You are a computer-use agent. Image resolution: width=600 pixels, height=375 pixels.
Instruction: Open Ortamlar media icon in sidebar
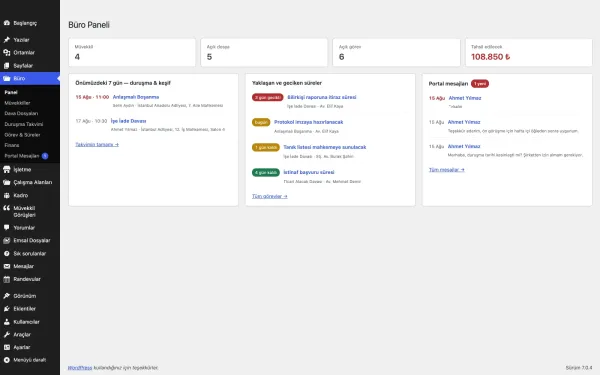(7, 52)
